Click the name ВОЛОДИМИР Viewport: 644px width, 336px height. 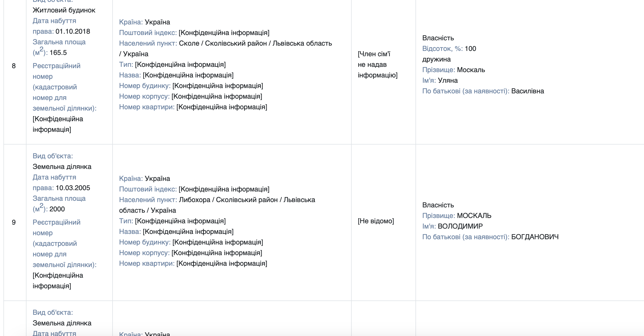[x=460, y=226]
